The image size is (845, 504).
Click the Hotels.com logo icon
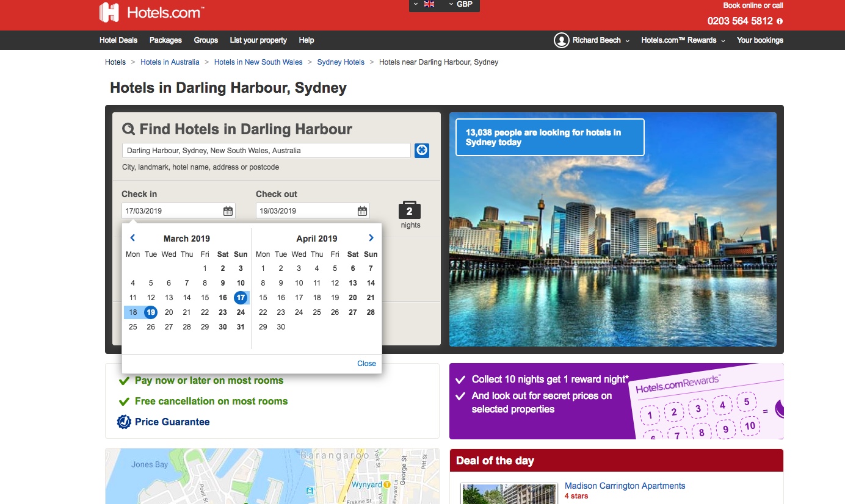[x=109, y=12]
